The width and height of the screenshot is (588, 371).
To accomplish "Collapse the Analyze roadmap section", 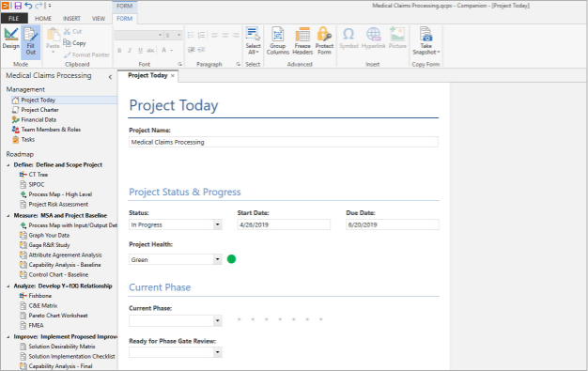I will pos(8,286).
